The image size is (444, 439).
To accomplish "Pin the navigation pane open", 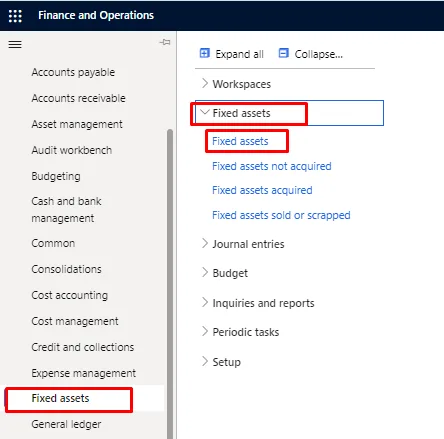I will (165, 42).
